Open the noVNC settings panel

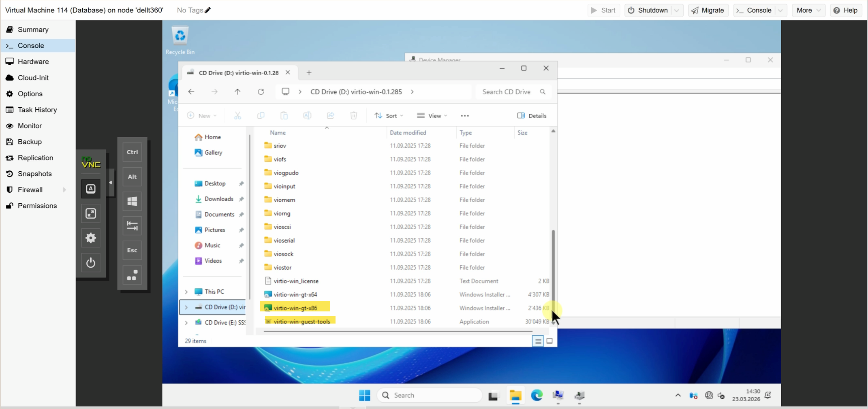pyautogui.click(x=90, y=238)
